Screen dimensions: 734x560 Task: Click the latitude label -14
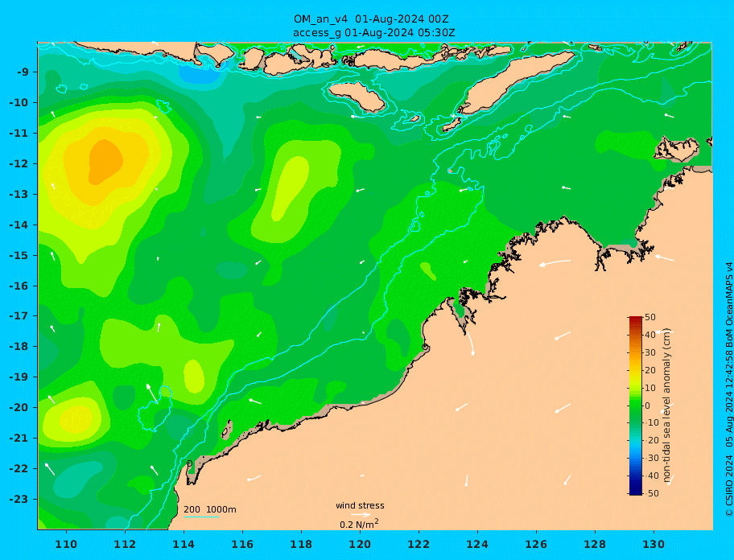click(19, 225)
